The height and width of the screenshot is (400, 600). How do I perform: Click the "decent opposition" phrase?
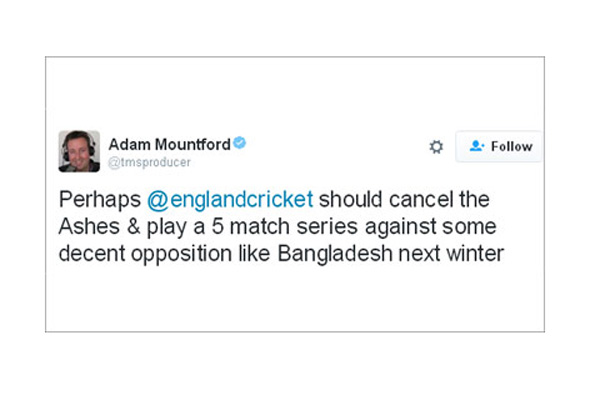(145, 254)
